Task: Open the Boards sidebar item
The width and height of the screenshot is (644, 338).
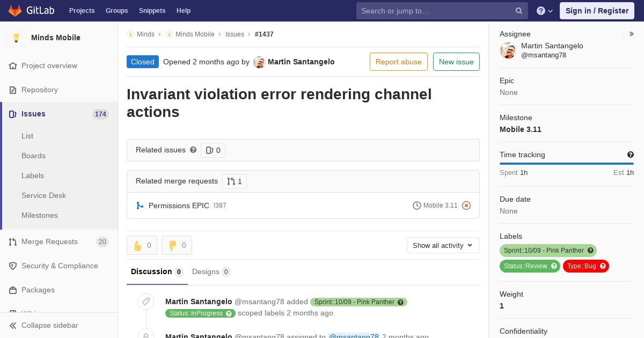Action: point(33,156)
